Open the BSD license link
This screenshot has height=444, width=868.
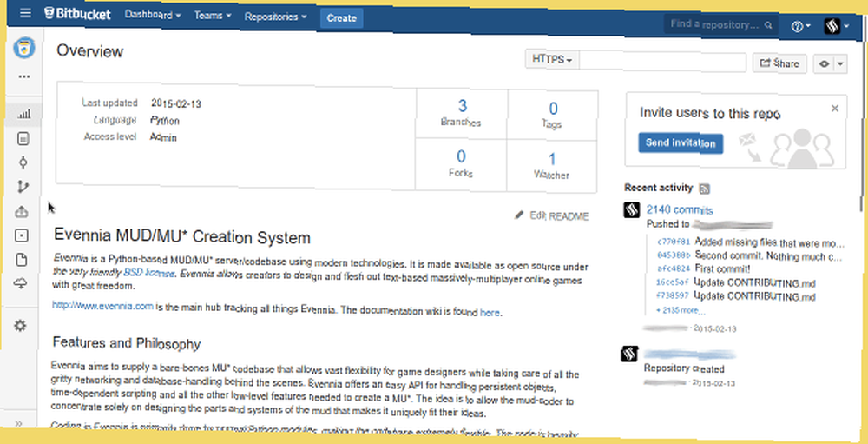tap(148, 274)
